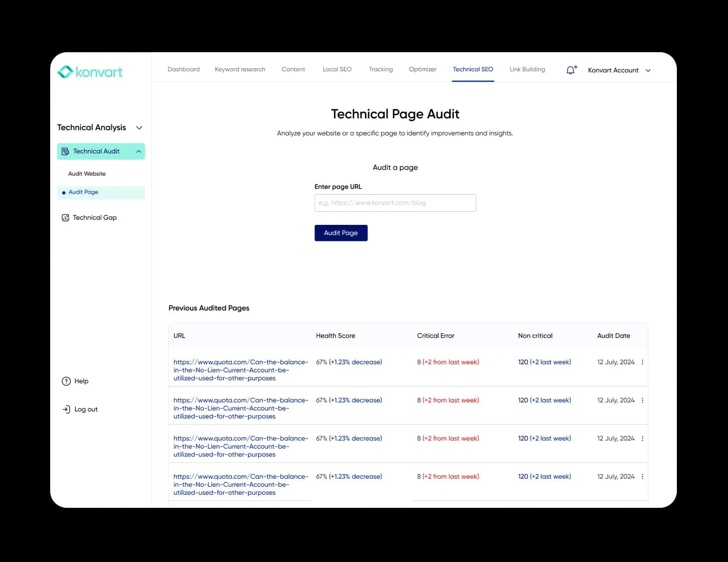728x562 pixels.
Task: Click the URL column header
Action: 179,336
